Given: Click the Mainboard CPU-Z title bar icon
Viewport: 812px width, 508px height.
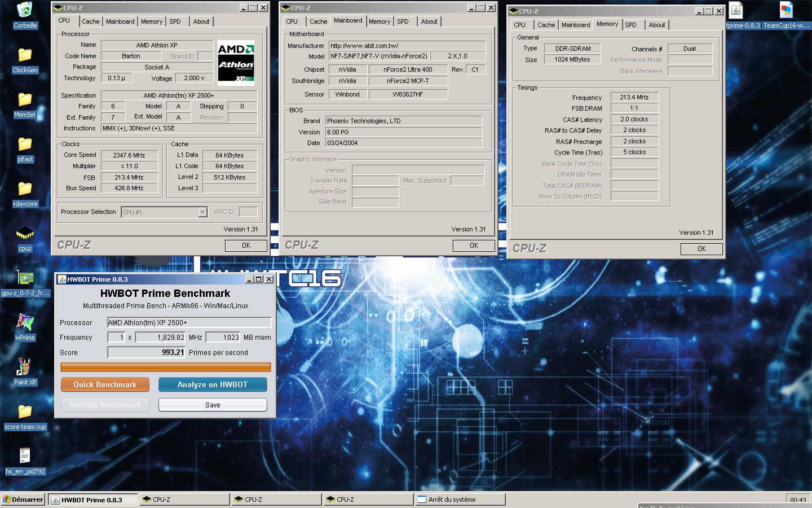Looking at the screenshot, I should coord(286,8).
